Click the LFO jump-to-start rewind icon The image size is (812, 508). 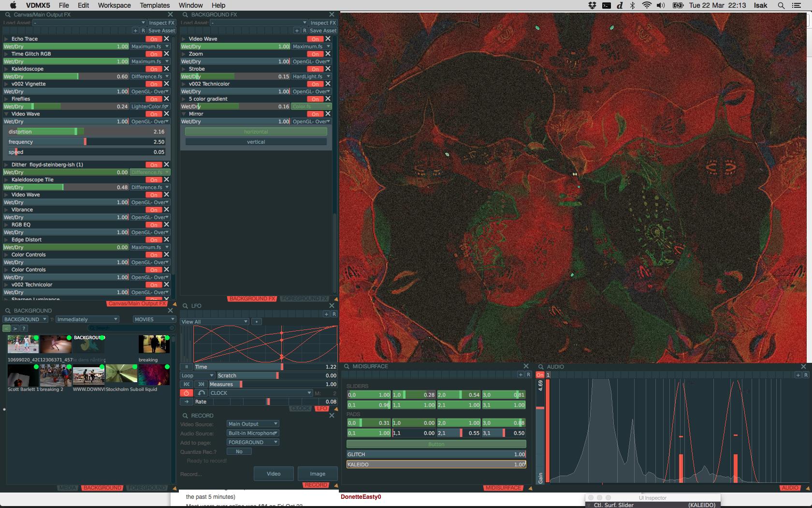point(187,384)
